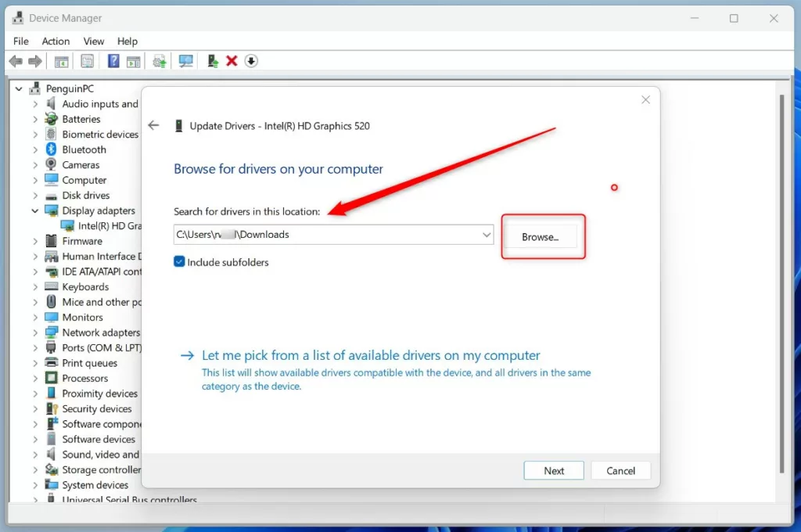Open the File menu
801x532 pixels.
pos(21,41)
